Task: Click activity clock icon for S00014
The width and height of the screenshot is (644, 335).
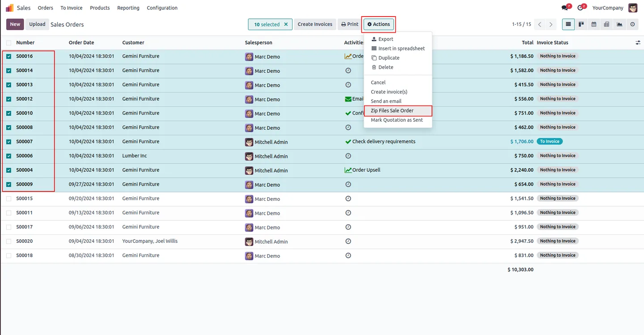Action: point(348,70)
